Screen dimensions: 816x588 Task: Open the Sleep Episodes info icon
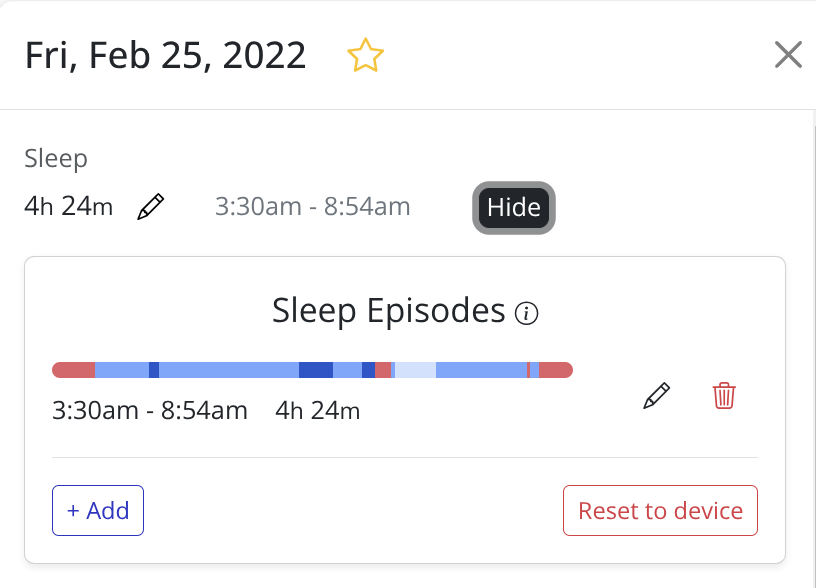[526, 314]
